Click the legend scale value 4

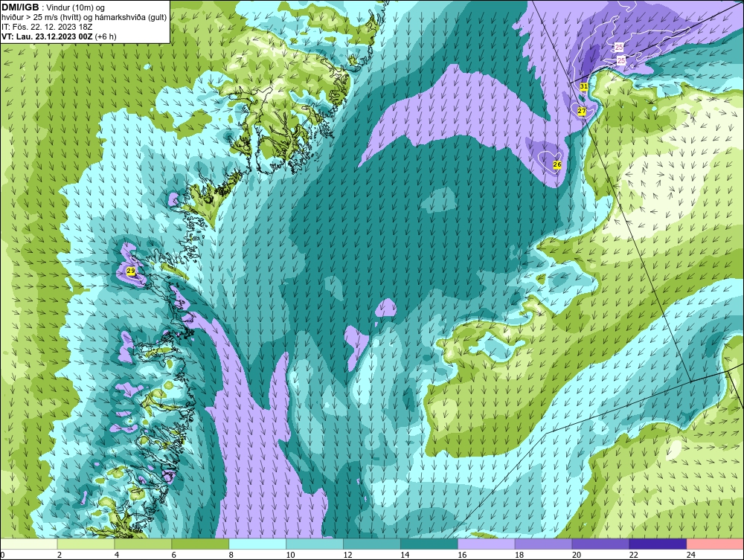coord(117,555)
